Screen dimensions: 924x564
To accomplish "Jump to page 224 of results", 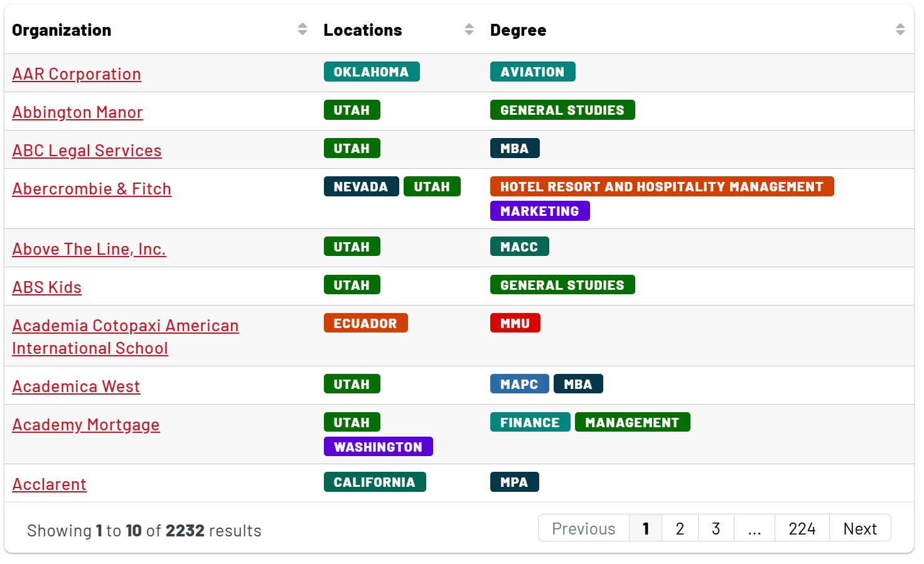I will (802, 529).
